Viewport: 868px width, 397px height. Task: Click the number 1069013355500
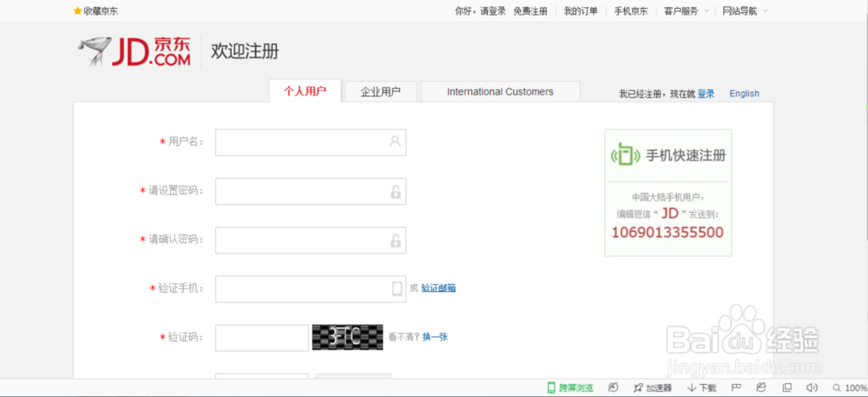667,233
